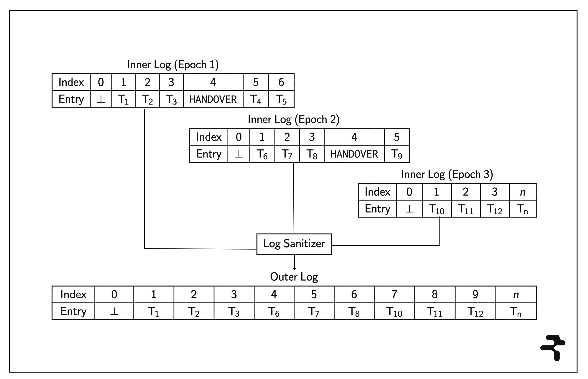Screen dimensions: 588x379
Task: Select the Inner Log (Epoch 1) title
Action: pos(173,65)
